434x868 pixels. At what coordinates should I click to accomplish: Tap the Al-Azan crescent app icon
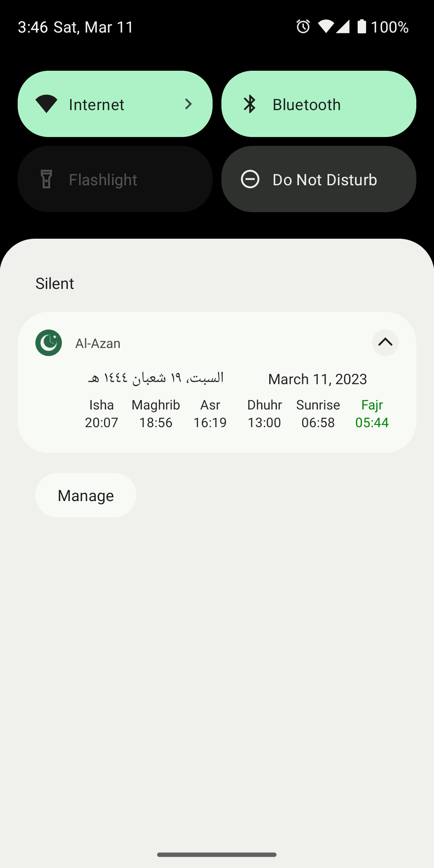[49, 343]
